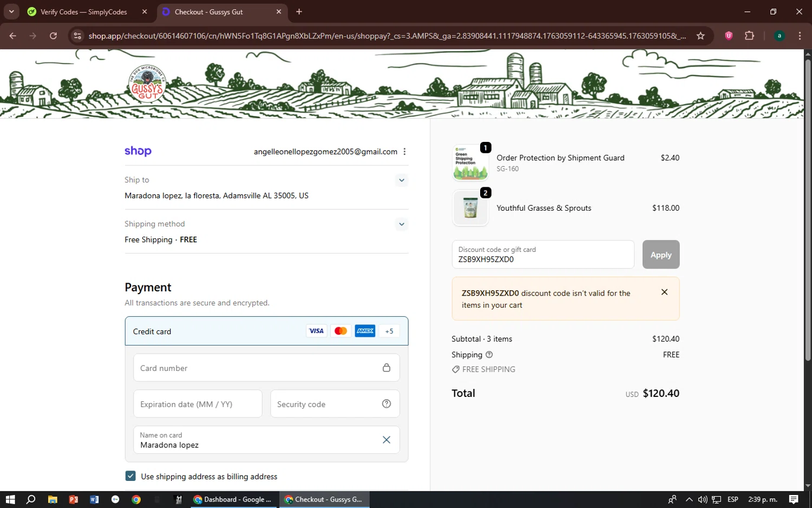The height and width of the screenshot is (508, 812).
Task: Click the FREE SHIPPING tag icon
Action: point(456,369)
